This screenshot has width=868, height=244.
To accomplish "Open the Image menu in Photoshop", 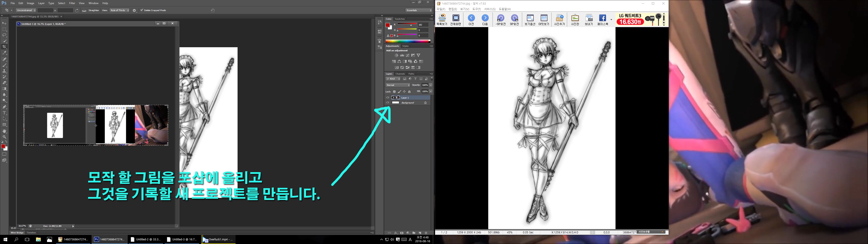I will click(x=31, y=3).
